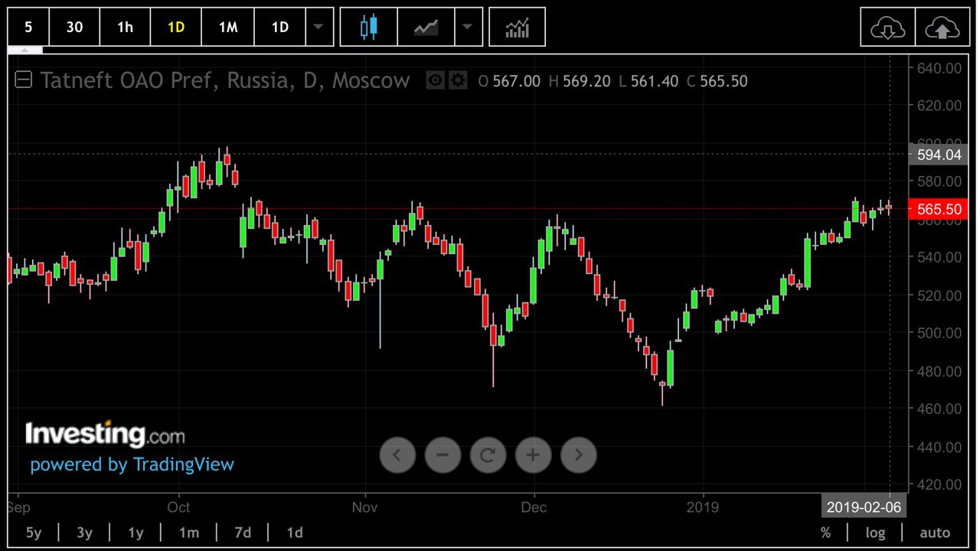Set the date range to 3y

tap(85, 533)
